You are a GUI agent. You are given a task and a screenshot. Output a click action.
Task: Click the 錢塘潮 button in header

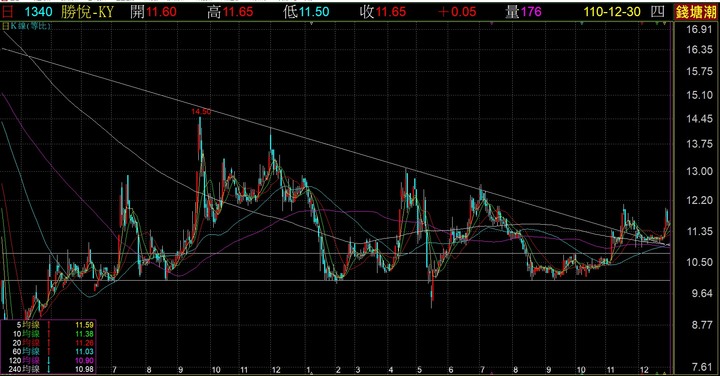(696, 12)
